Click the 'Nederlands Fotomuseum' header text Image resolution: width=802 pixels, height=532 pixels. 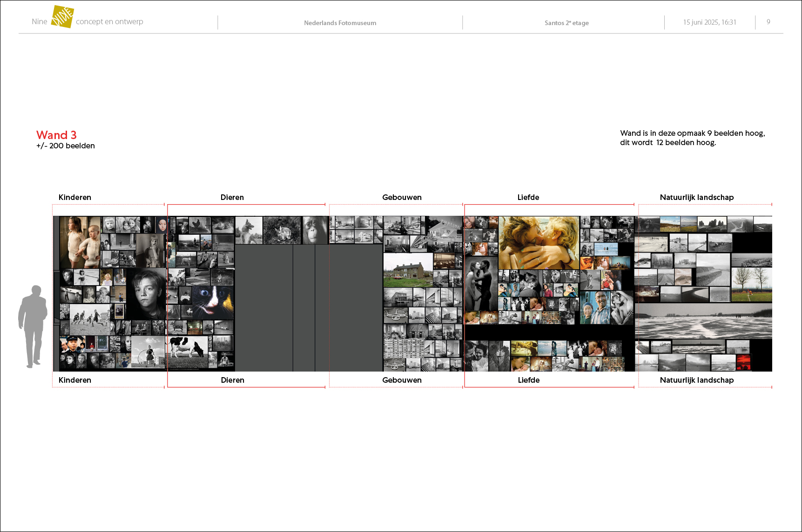pyautogui.click(x=340, y=23)
